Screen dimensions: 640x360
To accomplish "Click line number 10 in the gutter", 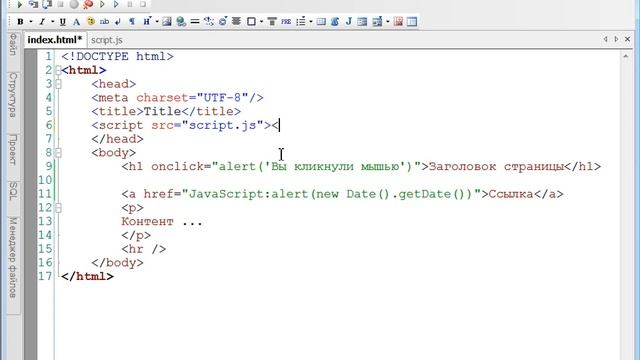I will coord(45,180).
